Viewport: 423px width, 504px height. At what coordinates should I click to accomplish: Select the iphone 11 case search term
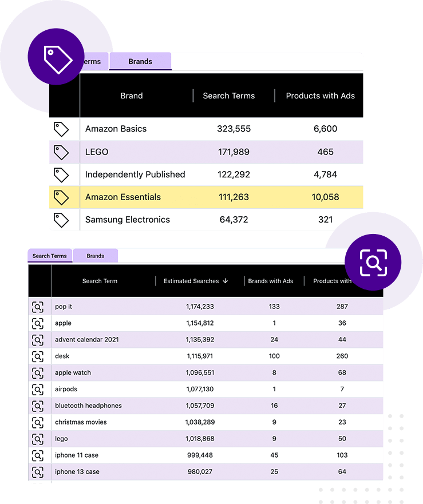click(77, 455)
